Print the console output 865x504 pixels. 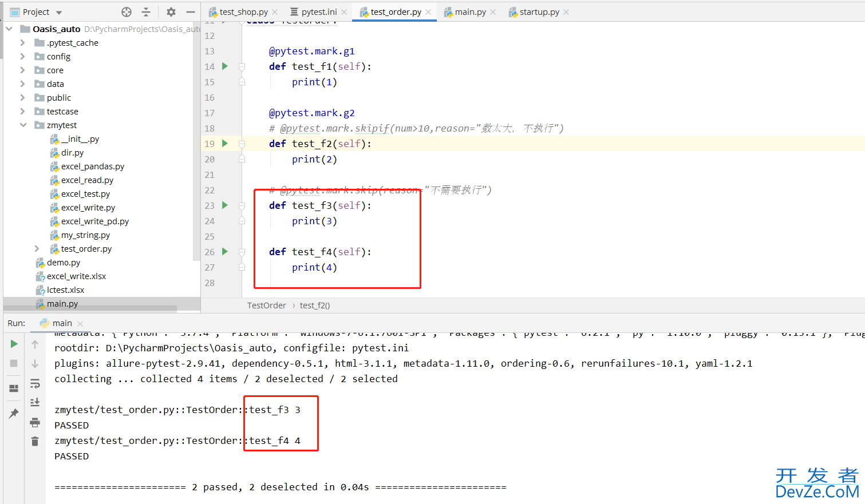click(x=35, y=422)
